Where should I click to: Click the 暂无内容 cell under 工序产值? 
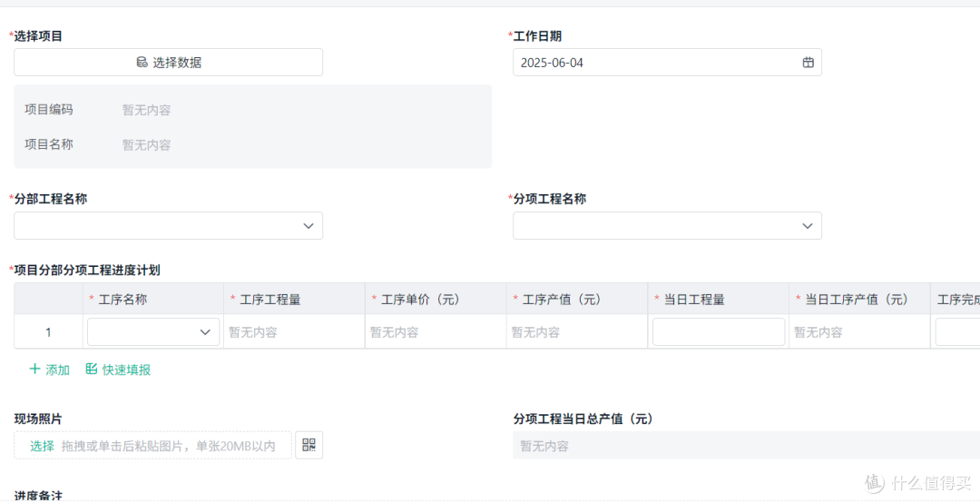577,332
